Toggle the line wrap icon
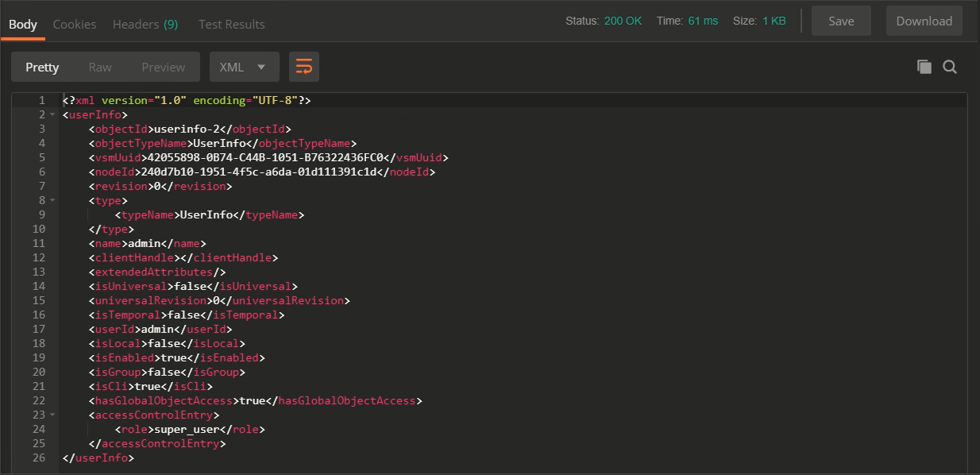This screenshot has height=475, width=980. point(304,68)
